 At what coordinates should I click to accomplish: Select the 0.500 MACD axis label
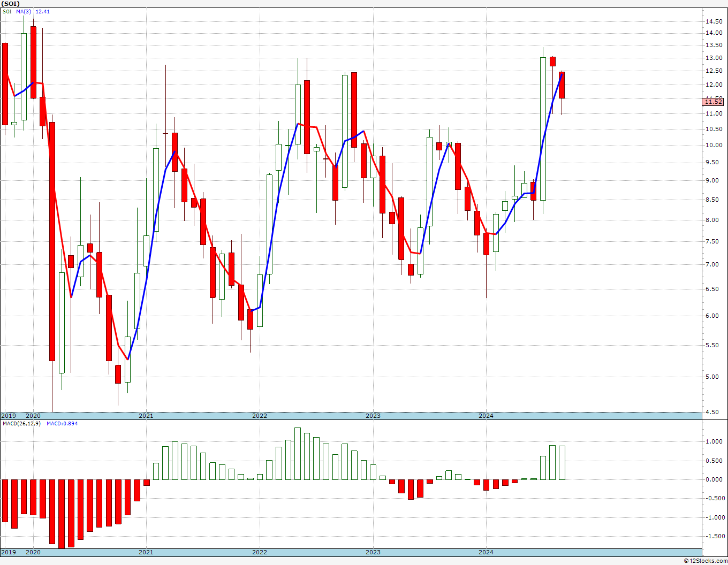tap(715, 461)
